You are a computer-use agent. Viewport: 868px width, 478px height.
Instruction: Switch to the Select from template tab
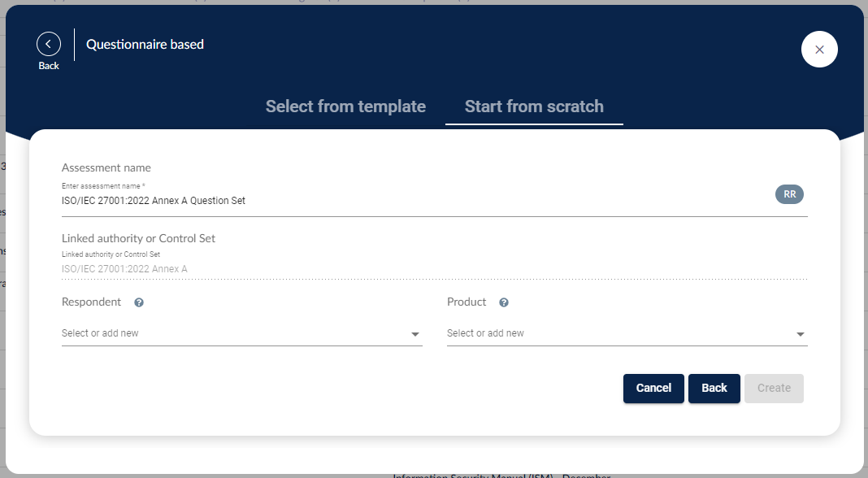(x=345, y=106)
